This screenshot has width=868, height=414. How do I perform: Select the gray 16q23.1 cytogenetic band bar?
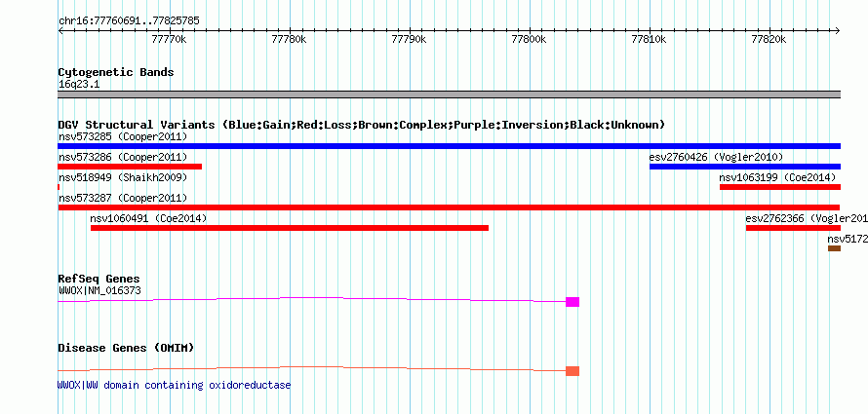[x=449, y=94]
